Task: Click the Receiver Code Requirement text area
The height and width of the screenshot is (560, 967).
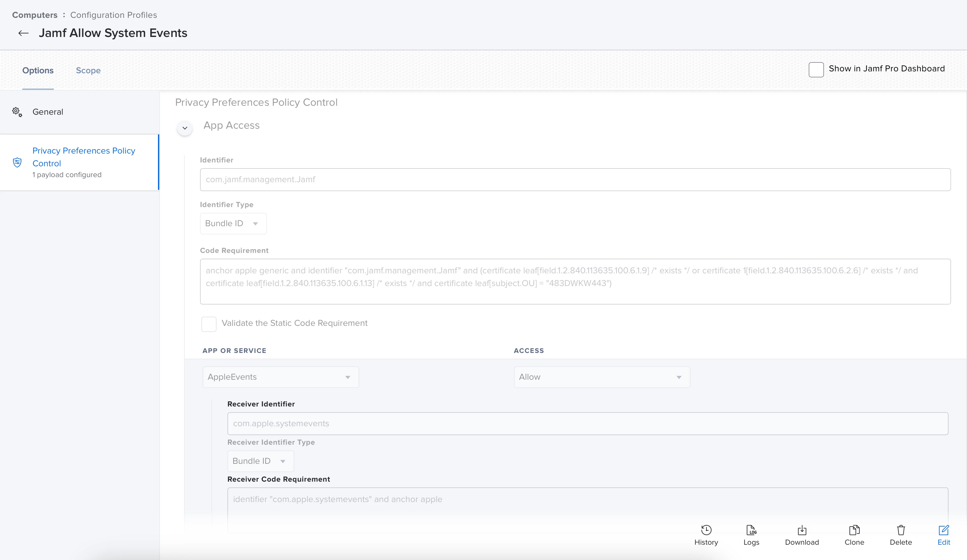Action: [x=587, y=510]
